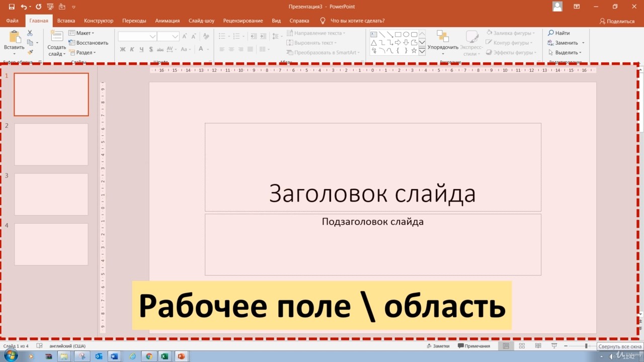
Task: Select the star shape in shapes gallery
Action: tap(414, 51)
